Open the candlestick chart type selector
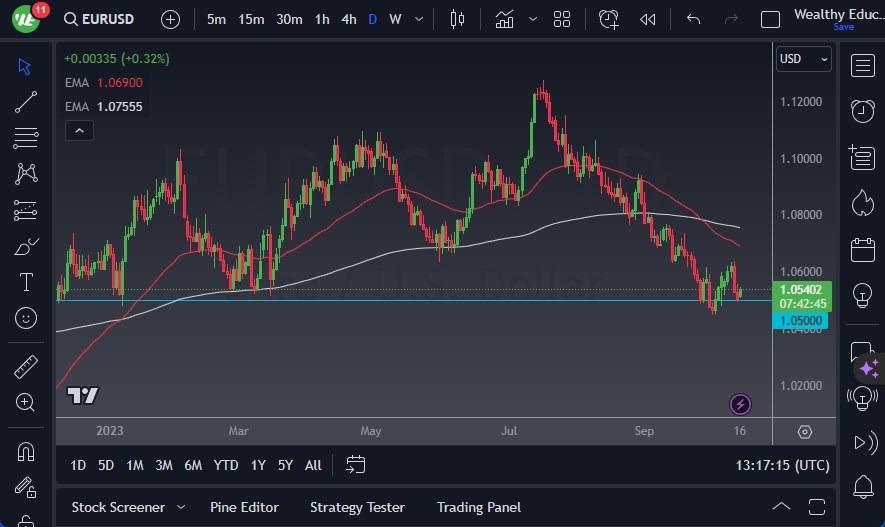The width and height of the screenshot is (885, 527). tap(458, 19)
